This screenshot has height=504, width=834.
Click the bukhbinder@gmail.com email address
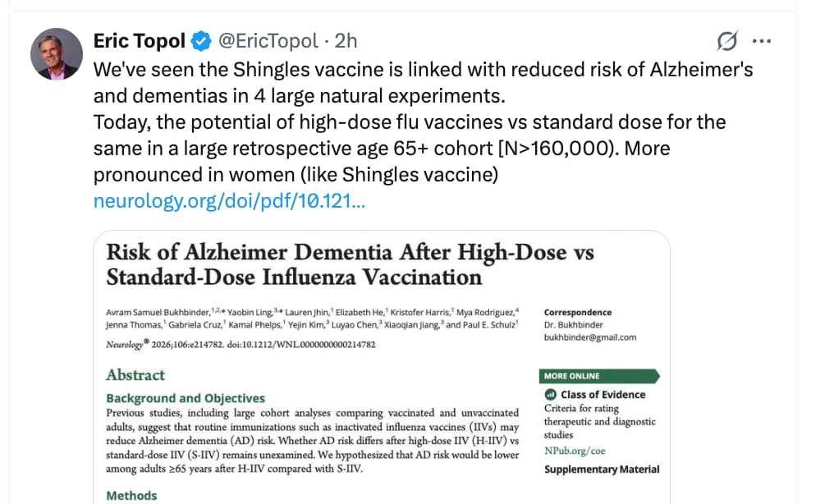(589, 337)
